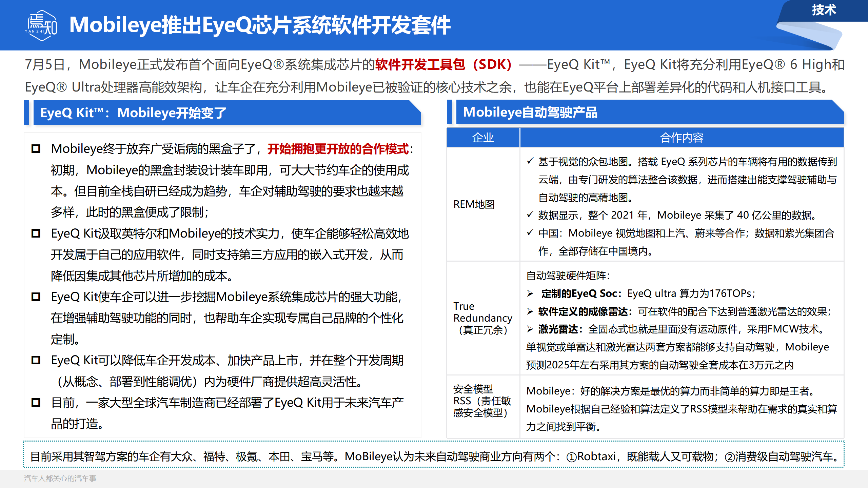This screenshot has width=868, height=488.
Task: Click the intro text starting '7月5日，Mobileye正式发布'
Action: [434, 76]
